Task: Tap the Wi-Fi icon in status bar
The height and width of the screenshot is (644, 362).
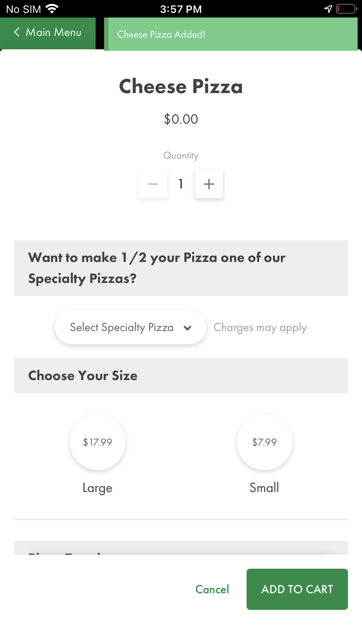Action: tap(52, 9)
